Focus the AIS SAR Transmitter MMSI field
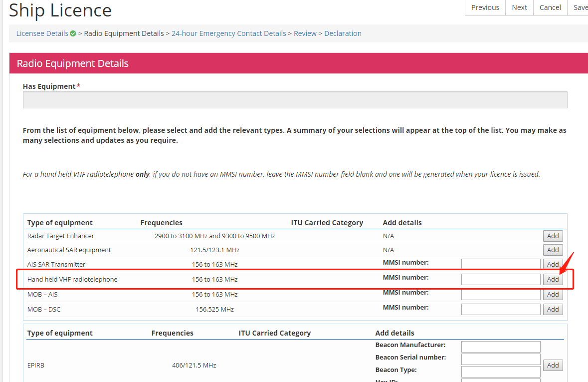 501,264
